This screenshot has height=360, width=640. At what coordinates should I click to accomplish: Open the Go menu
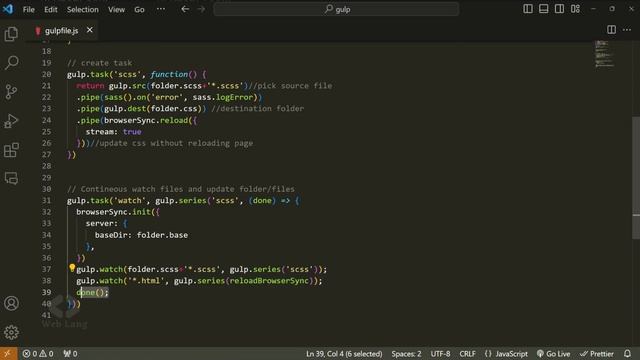pos(139,9)
